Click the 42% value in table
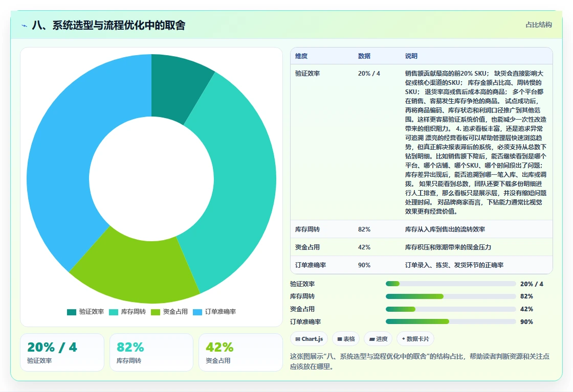Image resolution: width=573 pixels, height=392 pixels. point(364,247)
